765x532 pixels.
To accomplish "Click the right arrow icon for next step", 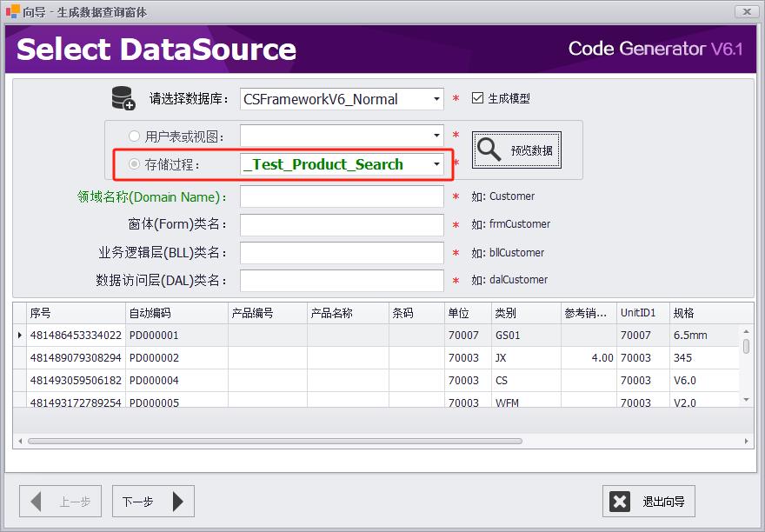I will point(177,502).
